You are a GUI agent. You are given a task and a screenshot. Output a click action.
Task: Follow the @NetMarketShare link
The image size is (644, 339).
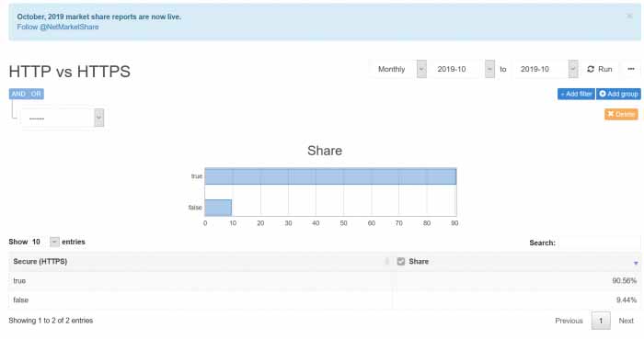click(58, 27)
